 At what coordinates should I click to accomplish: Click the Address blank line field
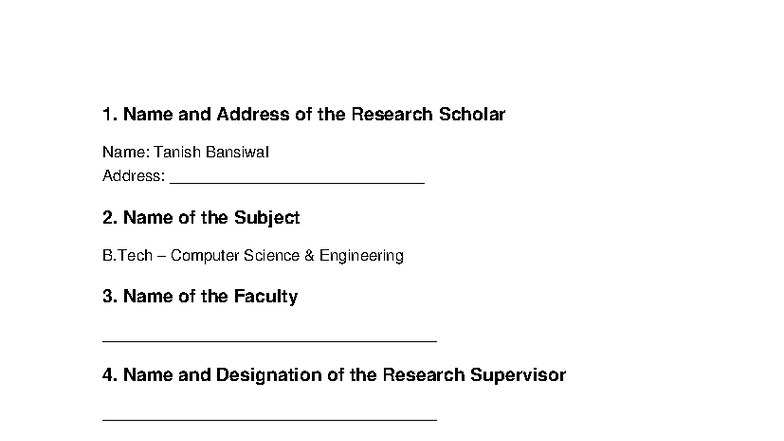297,180
